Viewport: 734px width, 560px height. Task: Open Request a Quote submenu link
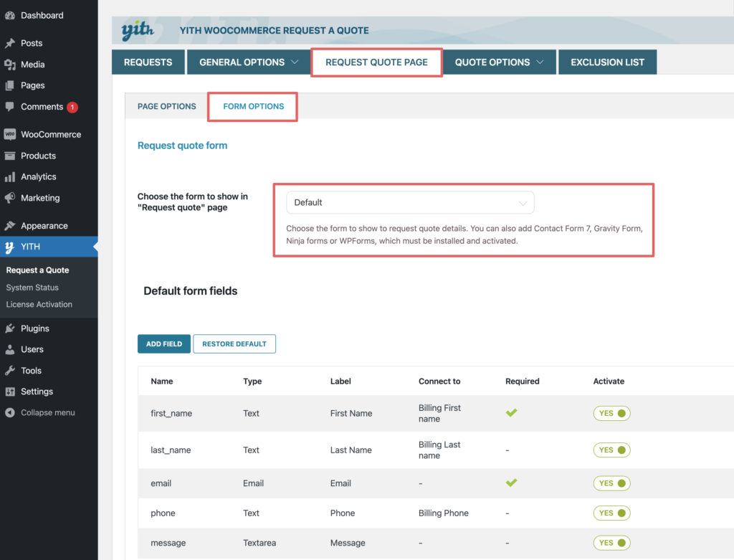(37, 270)
